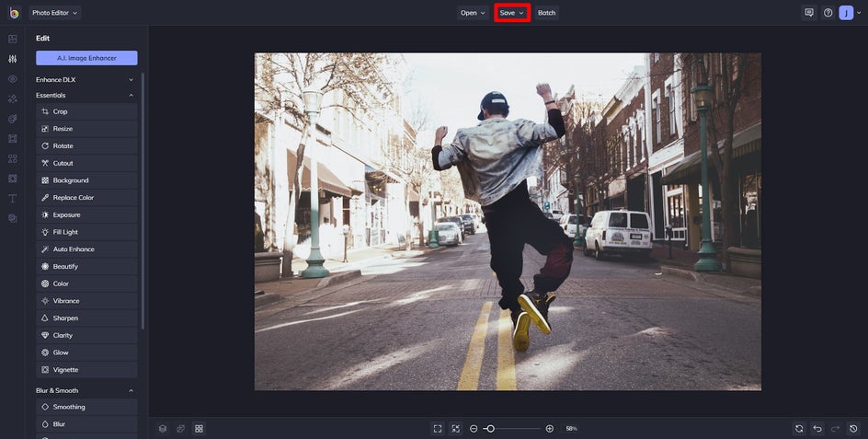Open the Graphics shapes sidebar icon

click(13, 158)
